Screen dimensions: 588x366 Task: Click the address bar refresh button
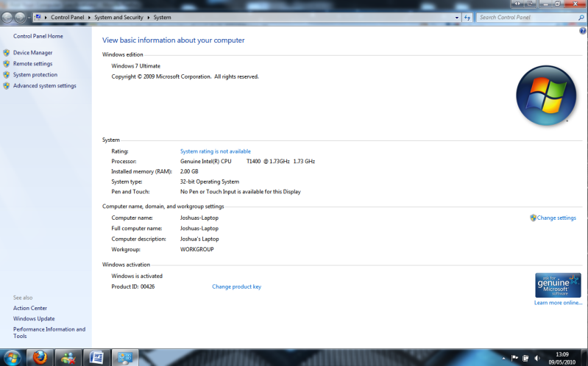467,17
